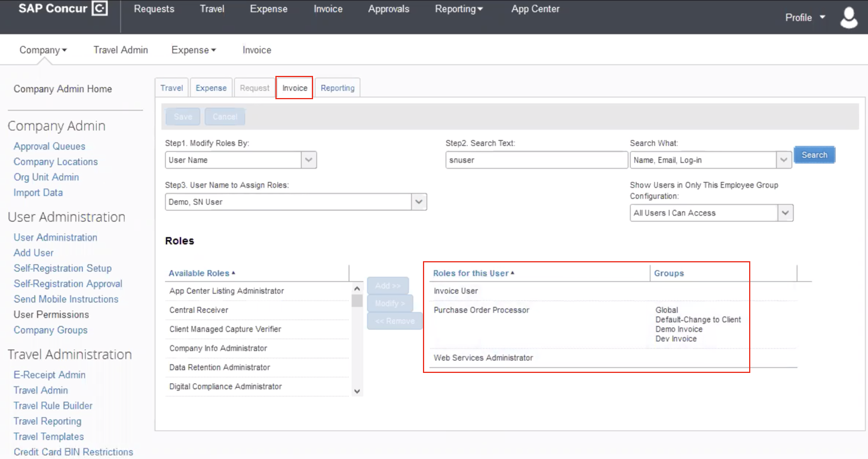Click the blue Search button

(x=814, y=155)
